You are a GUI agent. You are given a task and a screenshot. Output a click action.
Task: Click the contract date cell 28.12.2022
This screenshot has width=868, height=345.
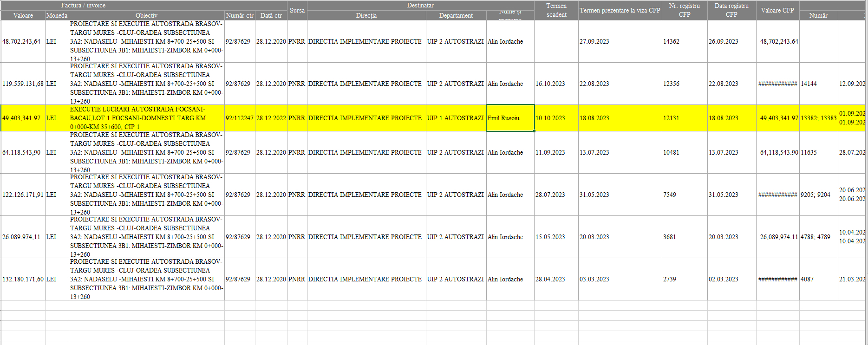click(271, 118)
